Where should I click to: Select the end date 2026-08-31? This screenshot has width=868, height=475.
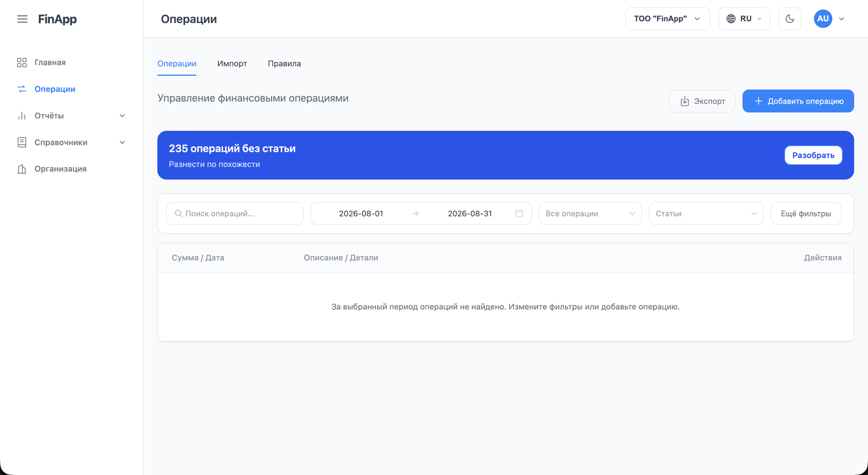point(470,213)
